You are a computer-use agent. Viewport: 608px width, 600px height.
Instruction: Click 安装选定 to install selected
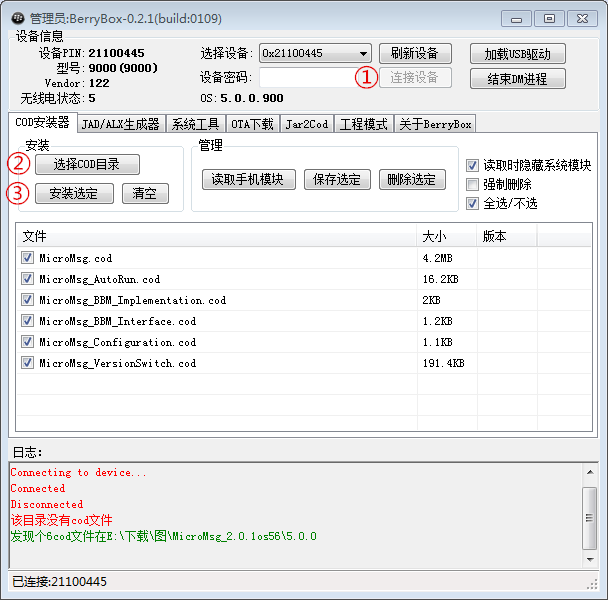pyautogui.click(x=74, y=193)
